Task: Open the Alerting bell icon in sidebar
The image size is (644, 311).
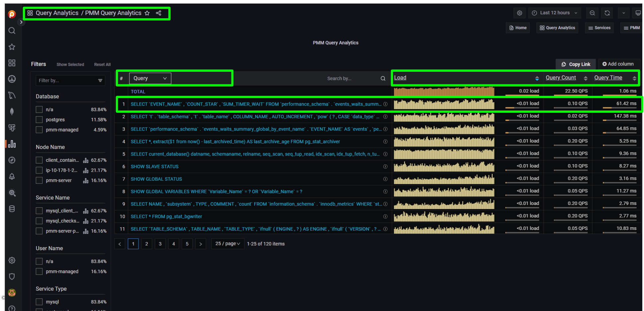Action: pyautogui.click(x=12, y=176)
